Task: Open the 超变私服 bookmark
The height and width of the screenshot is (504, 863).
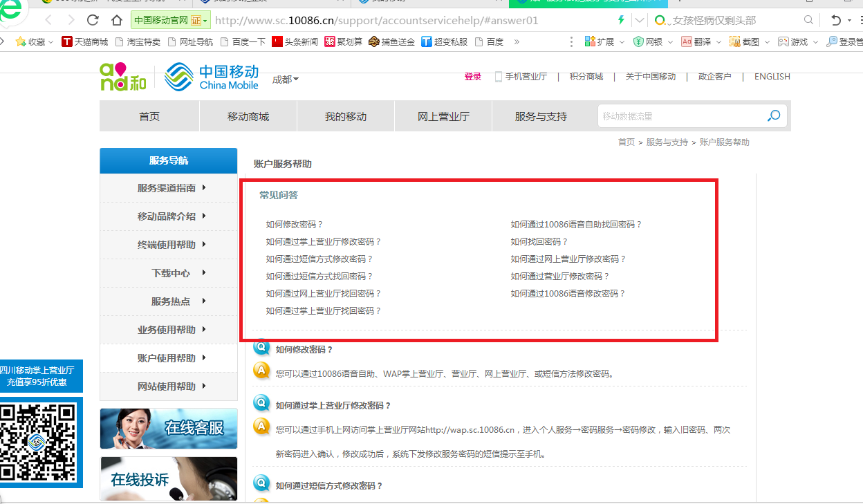Action: (445, 41)
